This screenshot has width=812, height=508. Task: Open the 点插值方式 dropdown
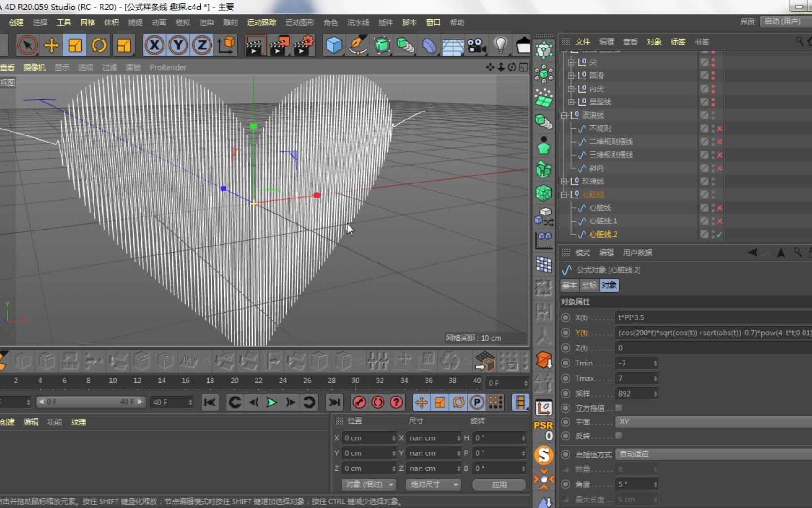point(713,454)
